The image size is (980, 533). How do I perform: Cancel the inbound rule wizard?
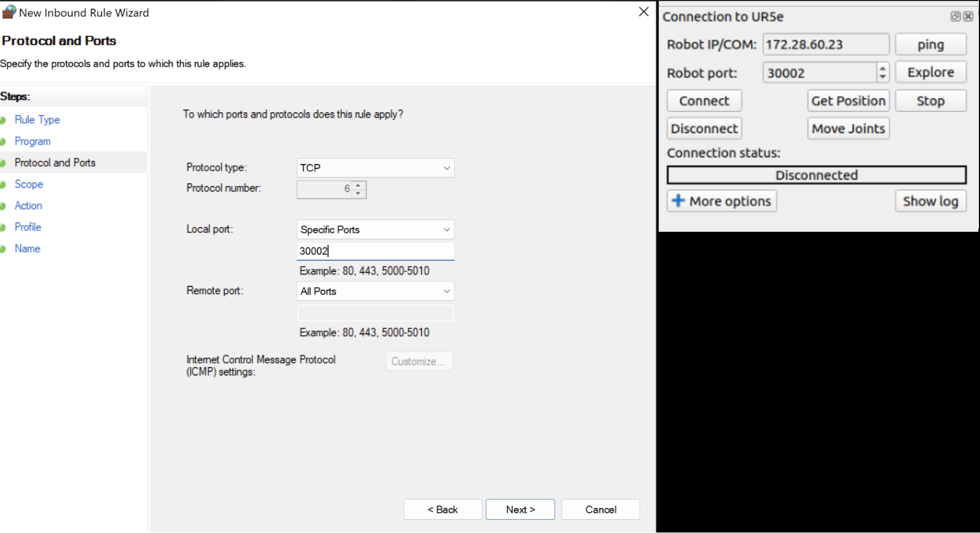[600, 510]
